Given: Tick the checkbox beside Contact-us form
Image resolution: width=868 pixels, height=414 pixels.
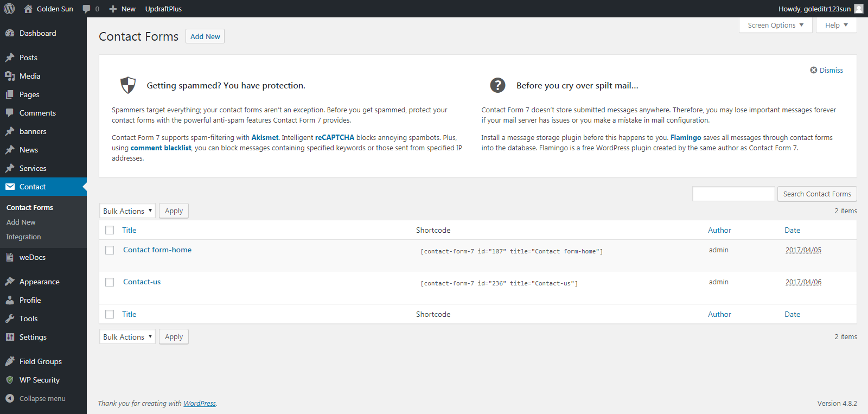Looking at the screenshot, I should [110, 282].
